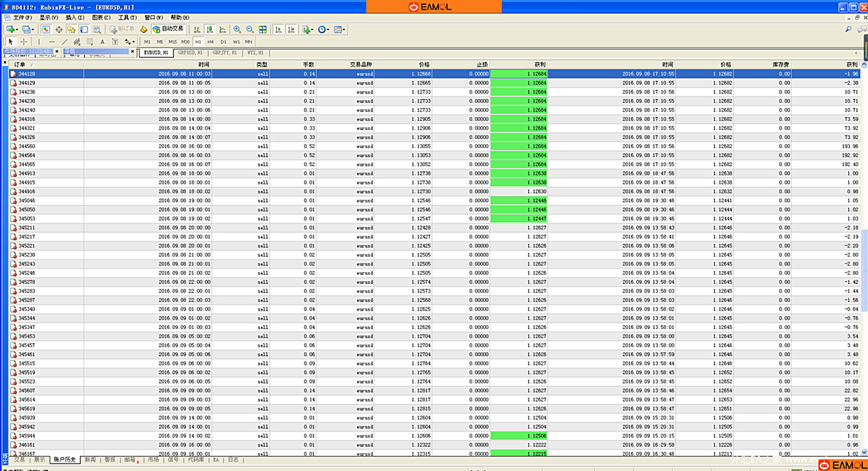Click the zoom out magnifier icon
The image size is (868, 471).
coord(250,29)
